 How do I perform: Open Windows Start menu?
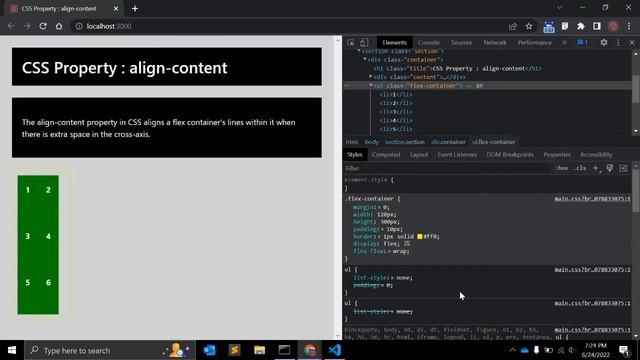pyautogui.click(x=12, y=350)
